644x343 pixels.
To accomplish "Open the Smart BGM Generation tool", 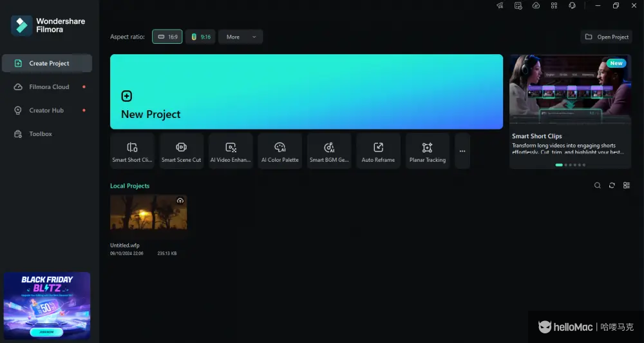I will (329, 151).
